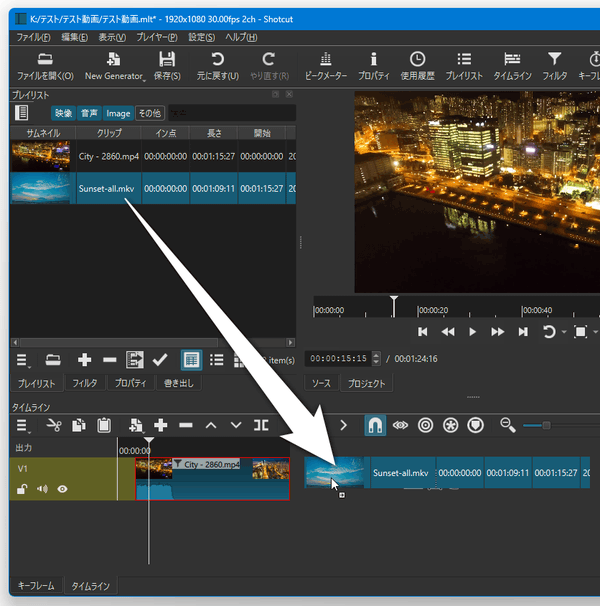Open the Timeline toolbar icon

point(512,66)
